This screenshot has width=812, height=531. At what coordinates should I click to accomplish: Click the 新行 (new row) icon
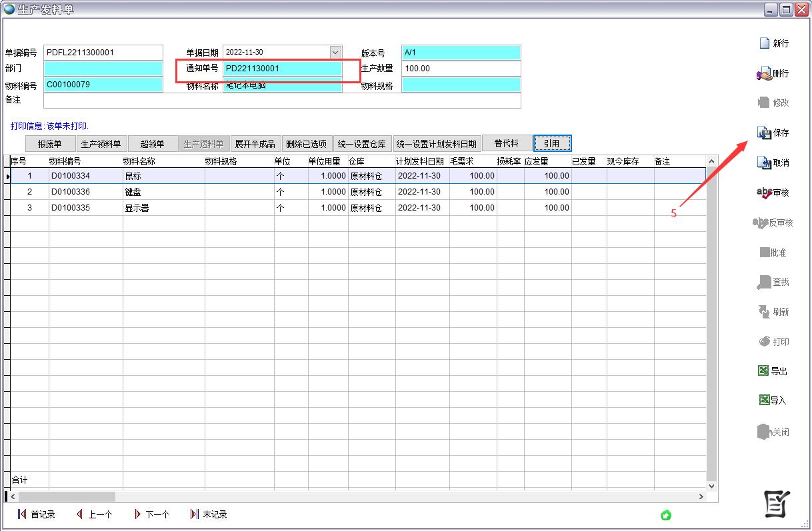(765, 43)
